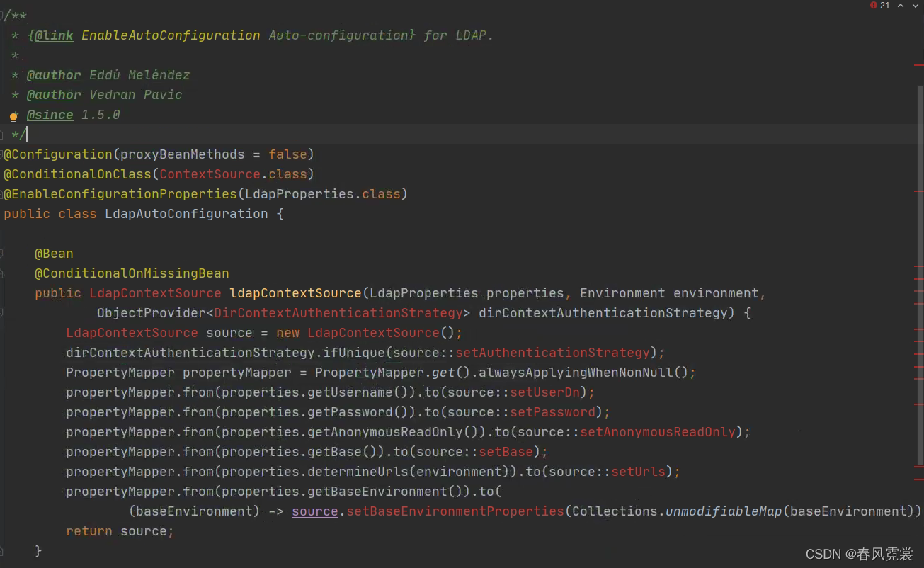Click the false keyword value
The image size is (924, 568).
[x=287, y=154]
